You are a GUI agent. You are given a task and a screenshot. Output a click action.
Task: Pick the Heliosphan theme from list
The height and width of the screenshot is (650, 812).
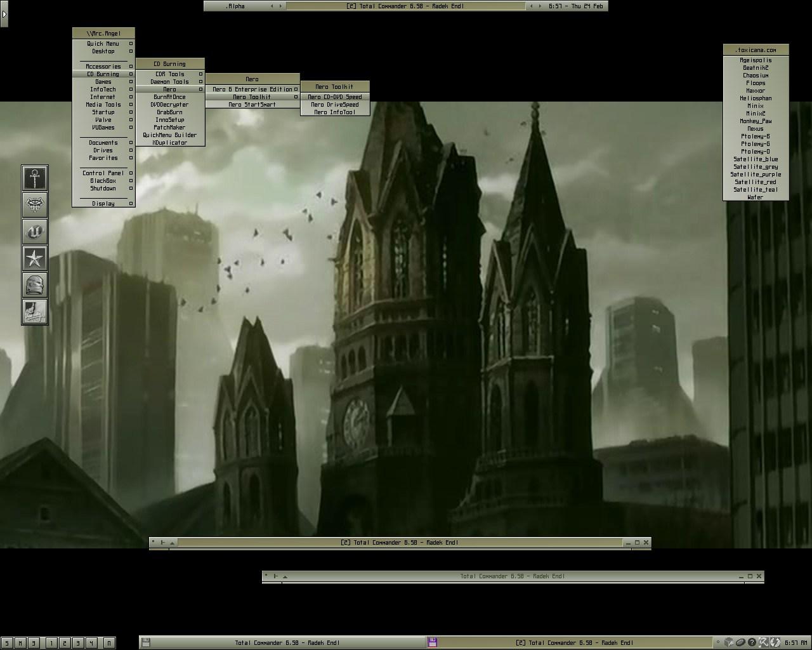coord(756,98)
